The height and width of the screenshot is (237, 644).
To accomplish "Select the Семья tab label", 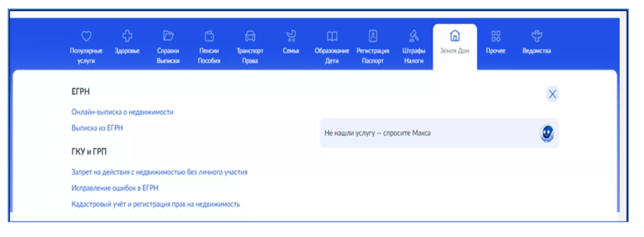I will click(x=291, y=51).
